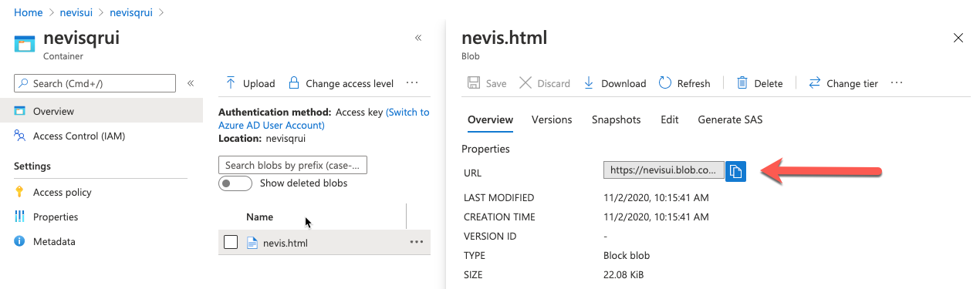This screenshot has width=980, height=289.
Task: Click the Change access level lock icon
Action: (293, 82)
